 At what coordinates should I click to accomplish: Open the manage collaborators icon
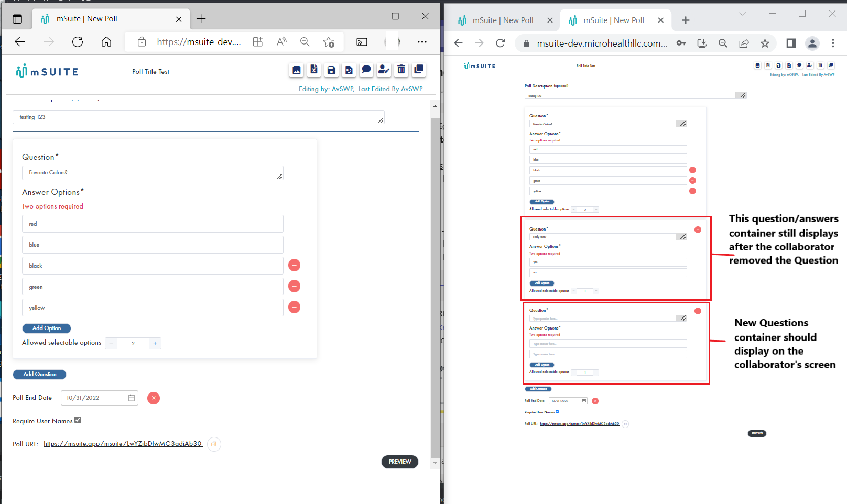384,70
